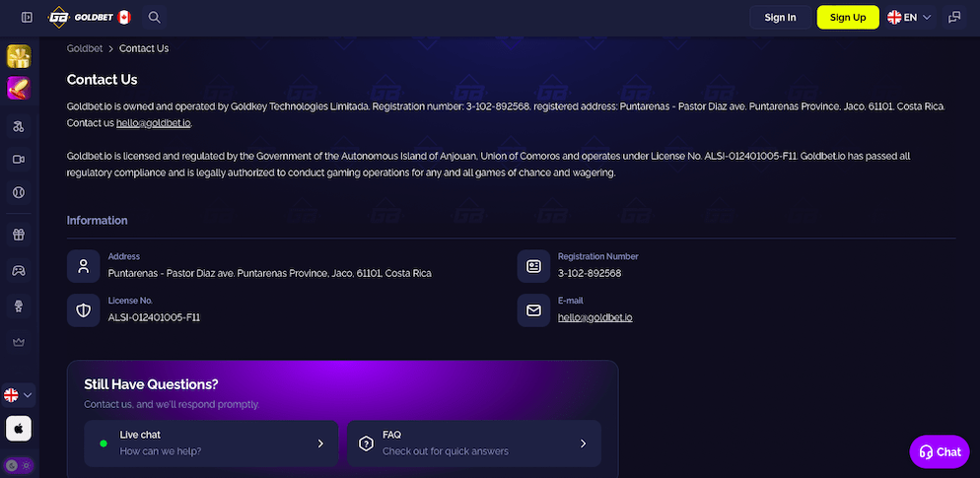Click the Puntarenas address value text

269,273
